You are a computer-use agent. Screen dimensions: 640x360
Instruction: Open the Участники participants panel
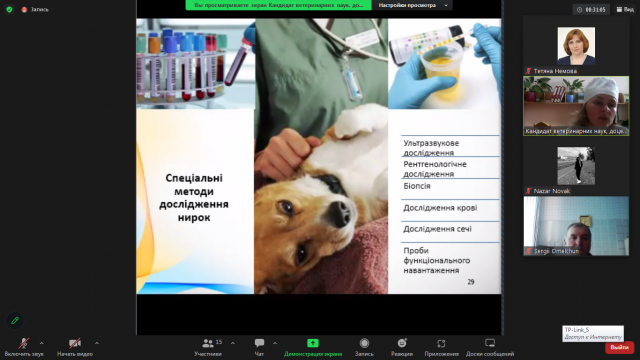[208, 347]
